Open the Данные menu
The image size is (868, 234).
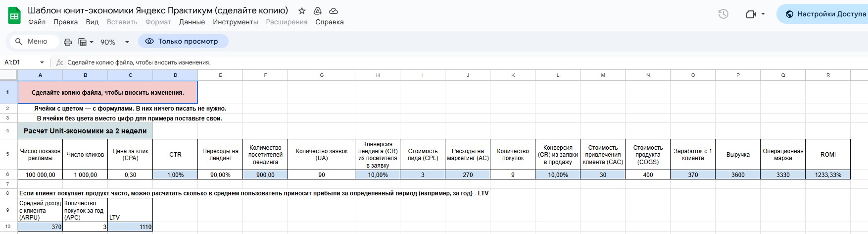(x=192, y=22)
